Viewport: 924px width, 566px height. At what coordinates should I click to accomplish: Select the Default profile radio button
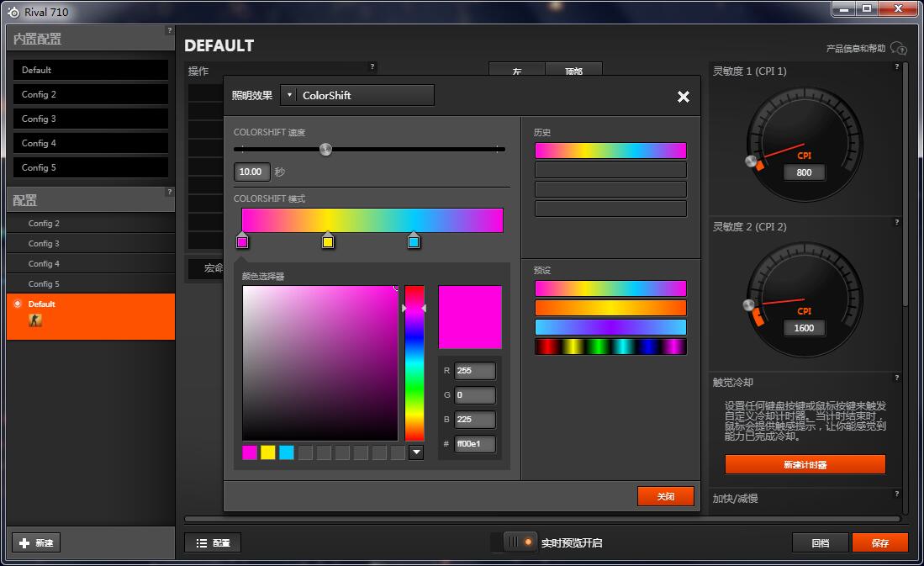click(x=18, y=304)
